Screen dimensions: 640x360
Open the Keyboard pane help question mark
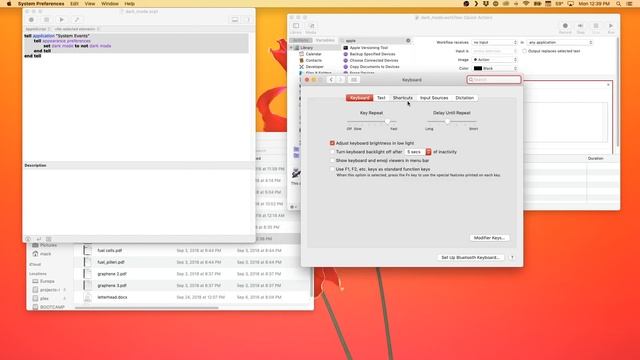click(x=512, y=258)
